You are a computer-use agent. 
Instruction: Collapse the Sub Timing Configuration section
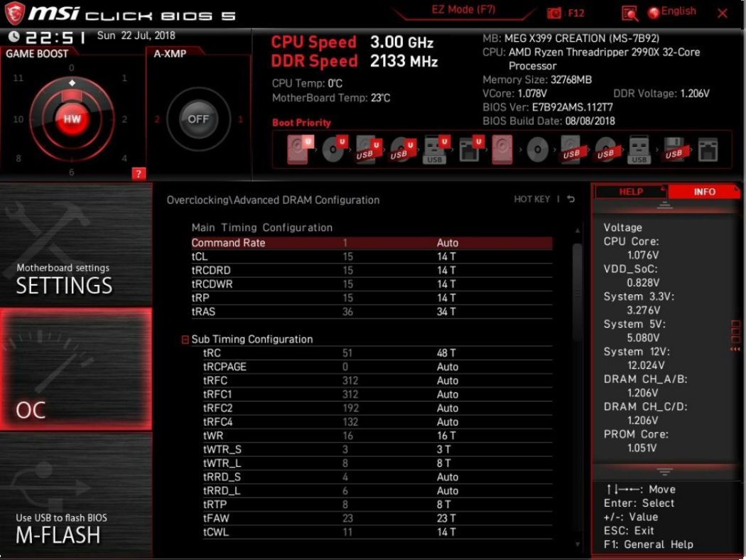pos(185,339)
